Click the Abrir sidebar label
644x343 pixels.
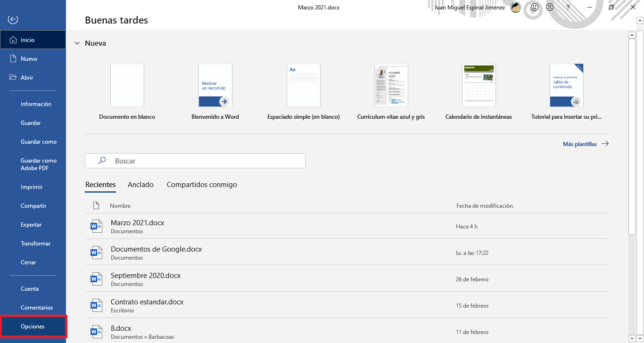[x=27, y=78]
